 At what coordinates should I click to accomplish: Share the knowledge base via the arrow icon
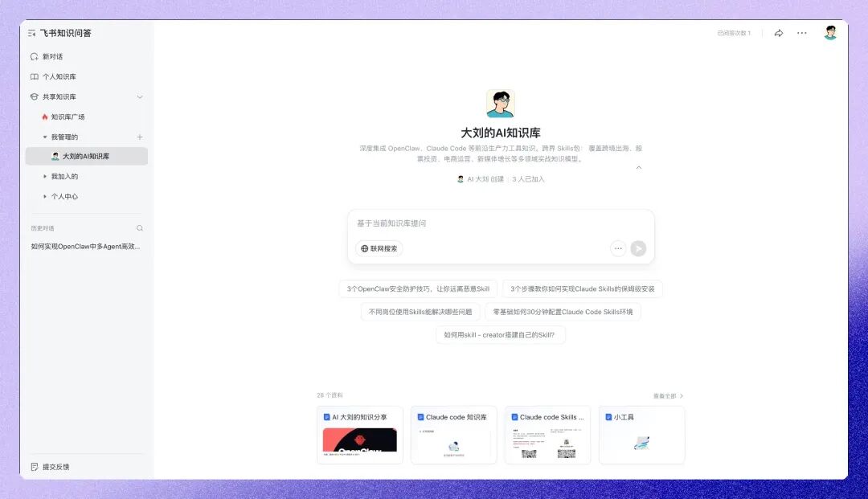[x=778, y=32]
